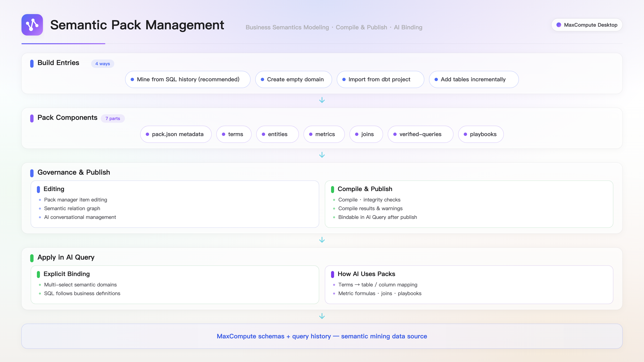Select the playbooks component chip

pyautogui.click(x=481, y=134)
